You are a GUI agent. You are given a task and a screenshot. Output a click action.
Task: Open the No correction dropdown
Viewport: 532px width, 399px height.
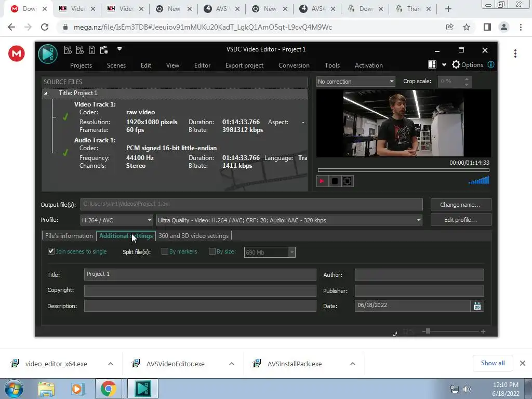coord(355,82)
